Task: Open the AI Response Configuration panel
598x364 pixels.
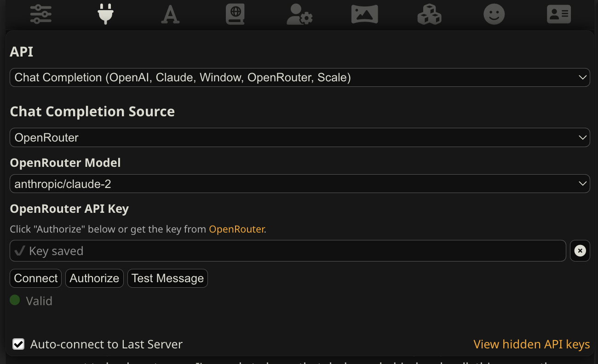Action: pyautogui.click(x=40, y=14)
